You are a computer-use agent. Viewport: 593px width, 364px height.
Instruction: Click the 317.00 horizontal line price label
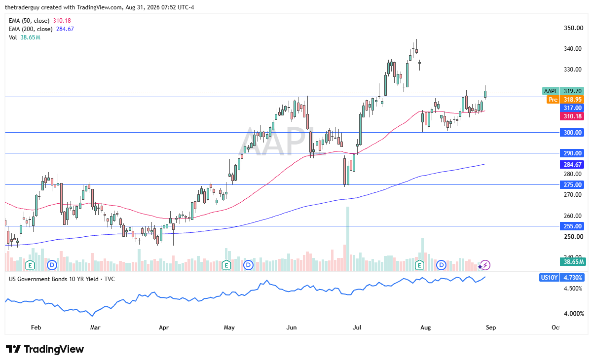[x=572, y=108]
